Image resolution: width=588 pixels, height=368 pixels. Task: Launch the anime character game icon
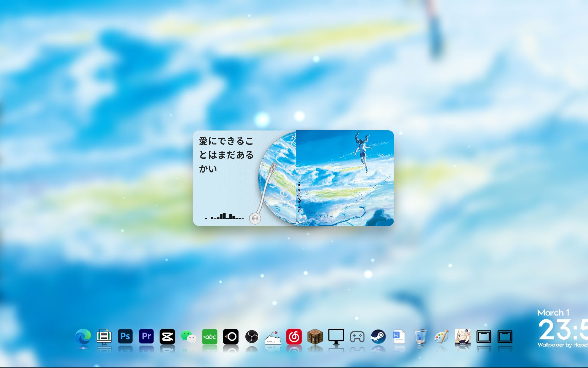[463, 337]
